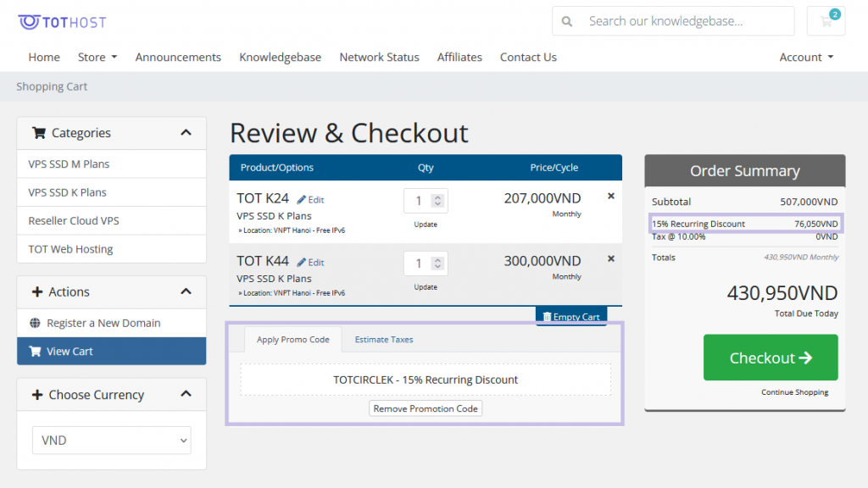Select the Apply Promo Code tab
The height and width of the screenshot is (488, 868).
292,340
